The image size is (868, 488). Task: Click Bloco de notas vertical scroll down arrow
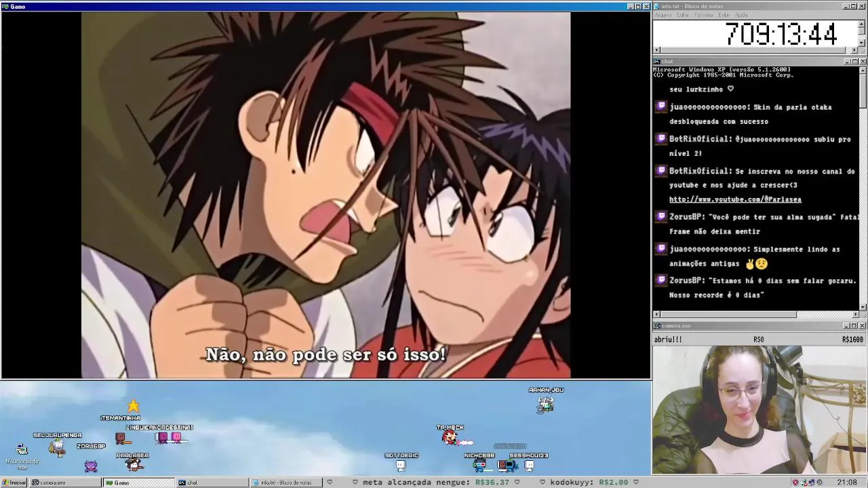tap(863, 43)
